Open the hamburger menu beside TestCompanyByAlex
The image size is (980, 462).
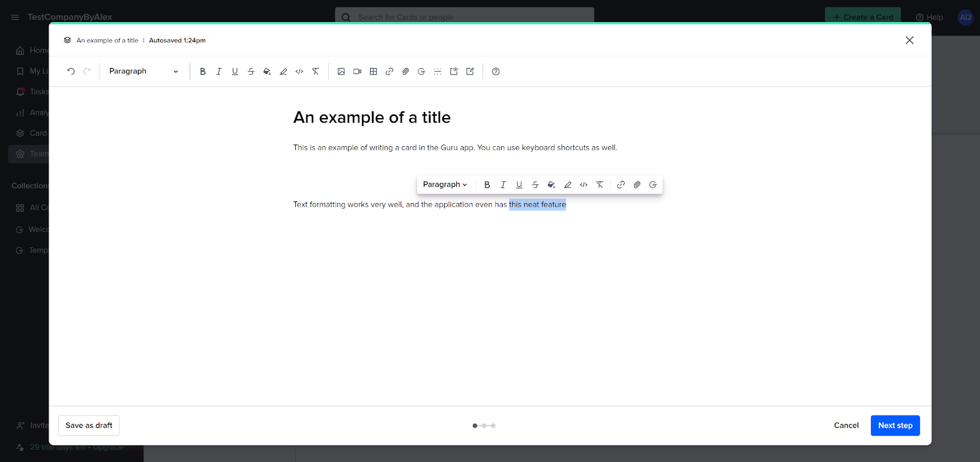tap(15, 17)
